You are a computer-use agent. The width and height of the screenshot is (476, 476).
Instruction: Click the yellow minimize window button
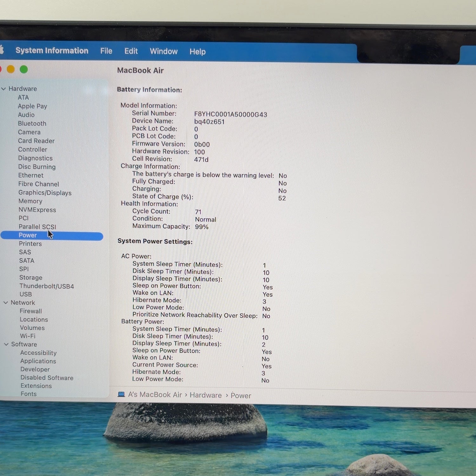[x=11, y=69]
